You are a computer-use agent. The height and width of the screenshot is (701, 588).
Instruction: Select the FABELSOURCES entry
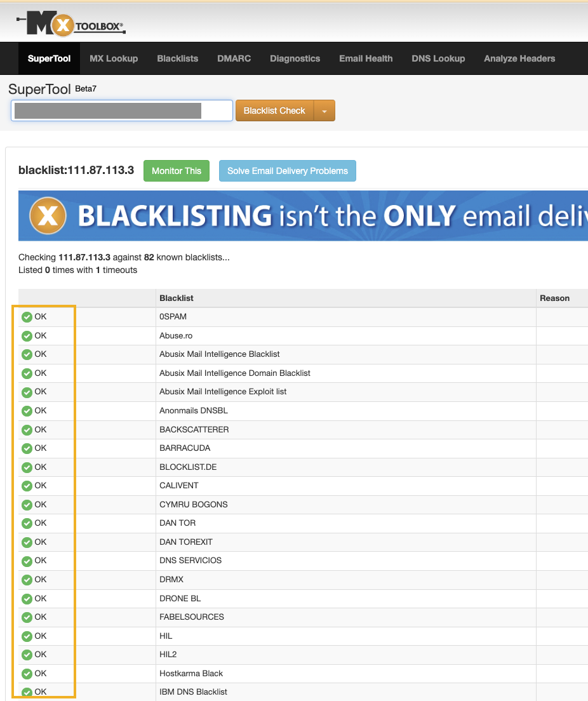pos(192,617)
